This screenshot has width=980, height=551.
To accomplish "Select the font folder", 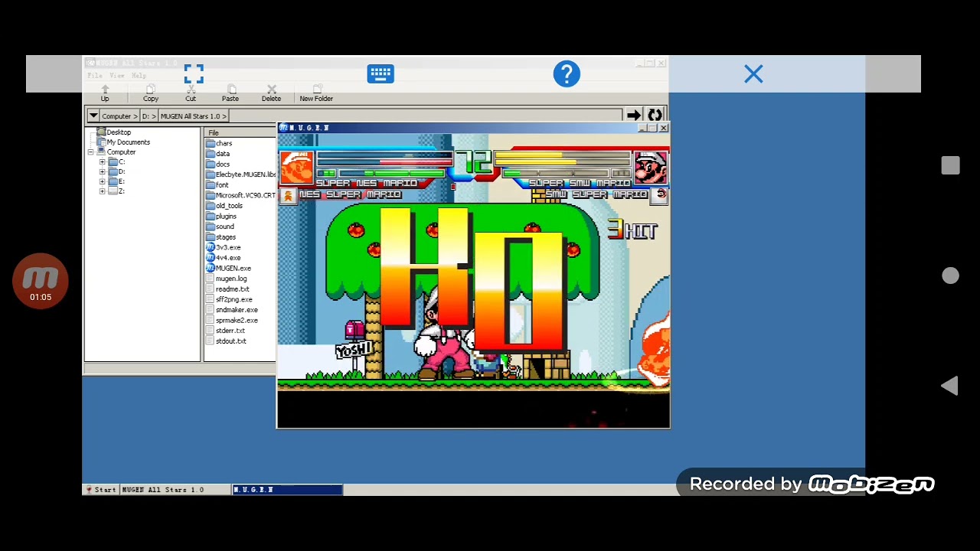I will tap(217, 184).
